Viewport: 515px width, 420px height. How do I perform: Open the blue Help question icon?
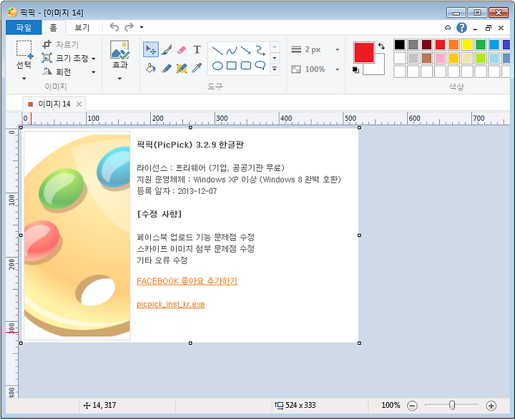point(461,28)
